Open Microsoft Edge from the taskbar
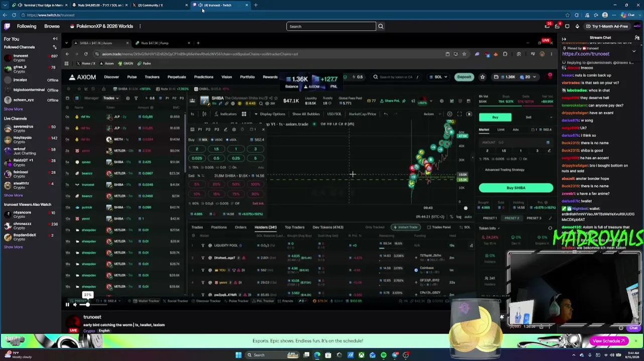The width and height of the screenshot is (644, 361). [x=317, y=355]
